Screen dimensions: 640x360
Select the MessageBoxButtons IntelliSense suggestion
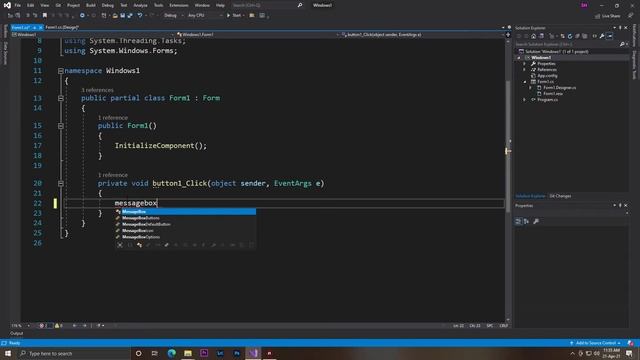click(185, 218)
